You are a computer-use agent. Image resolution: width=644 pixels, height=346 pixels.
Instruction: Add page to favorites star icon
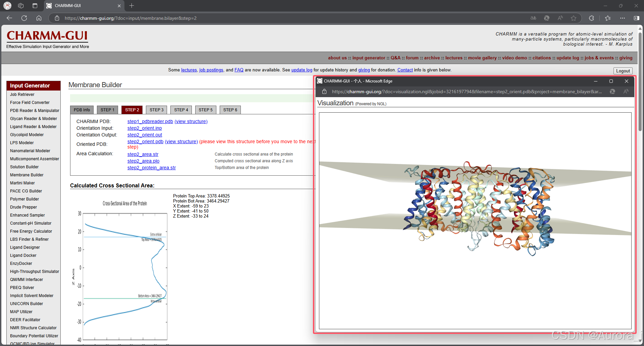tap(574, 18)
